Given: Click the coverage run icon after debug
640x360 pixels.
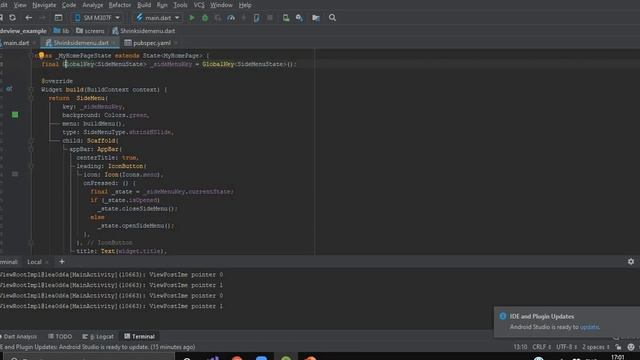Looking at the screenshot, I should point(218,18).
